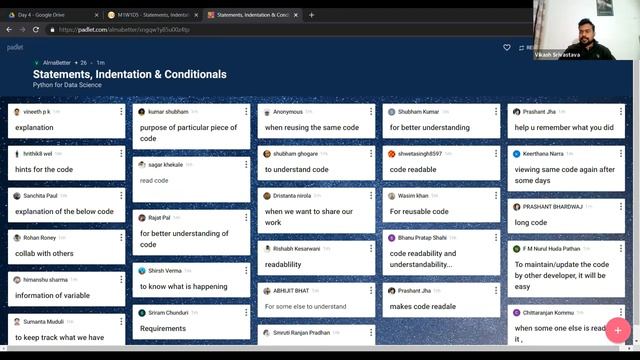Open more options on ABHIJIT BHAT's post
The width and height of the screenshot is (640, 360).
point(371,291)
